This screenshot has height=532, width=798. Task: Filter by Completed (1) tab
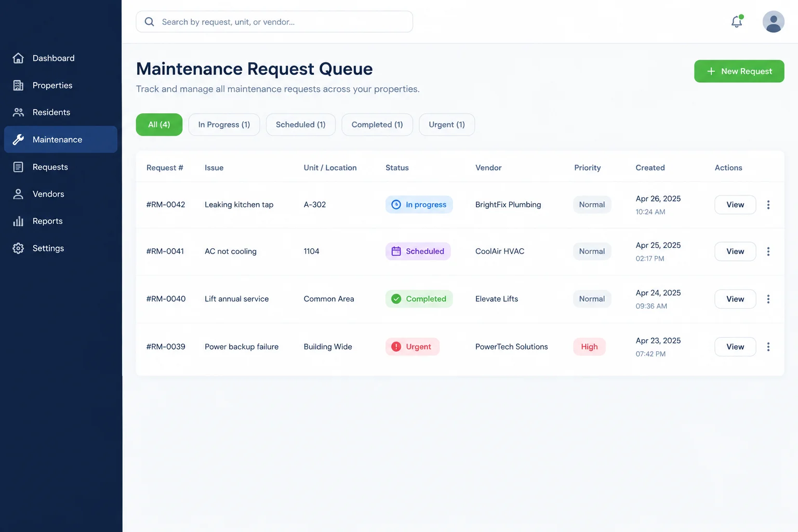[377, 125]
